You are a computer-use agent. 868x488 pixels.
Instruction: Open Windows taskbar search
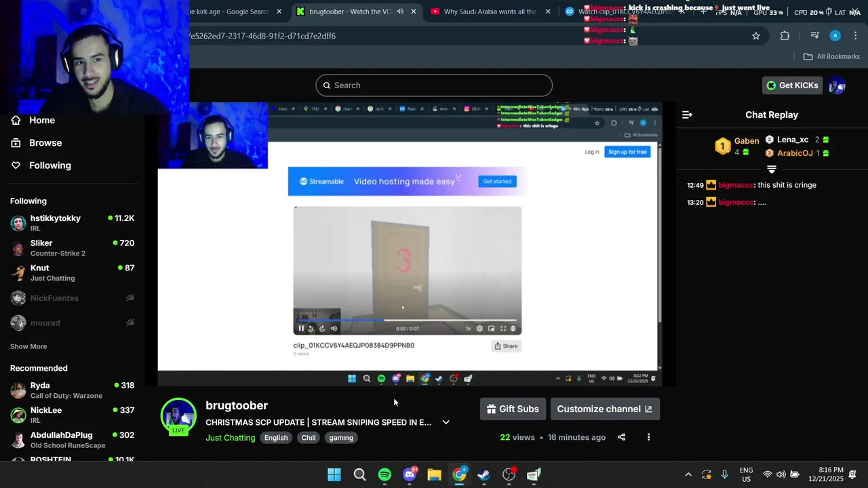(x=359, y=475)
